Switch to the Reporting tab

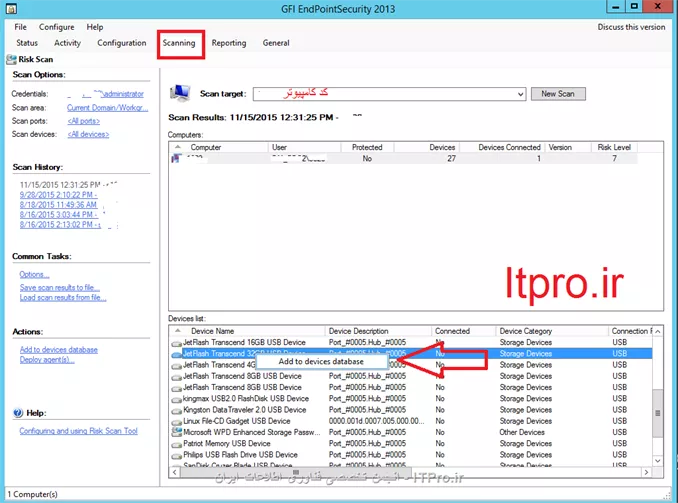[229, 43]
